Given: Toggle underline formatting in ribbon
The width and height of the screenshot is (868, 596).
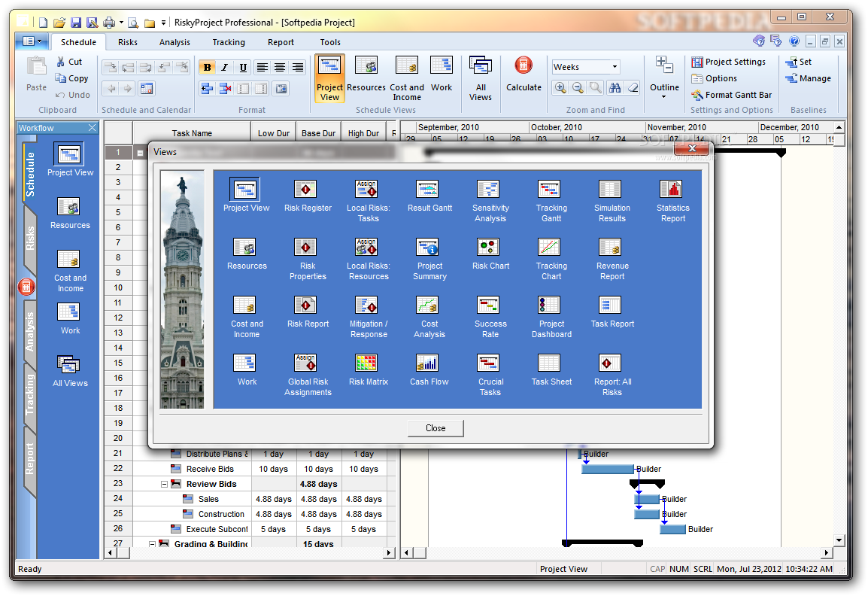Looking at the screenshot, I should [x=242, y=68].
